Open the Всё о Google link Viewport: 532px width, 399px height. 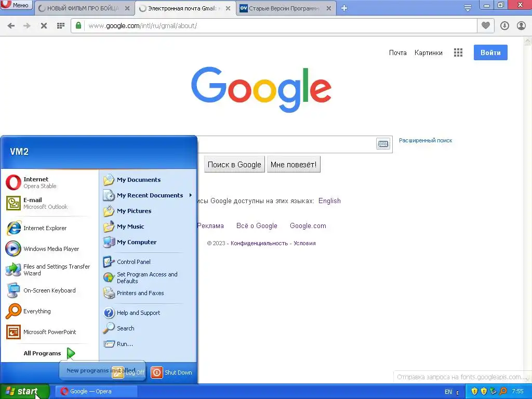[257, 226]
